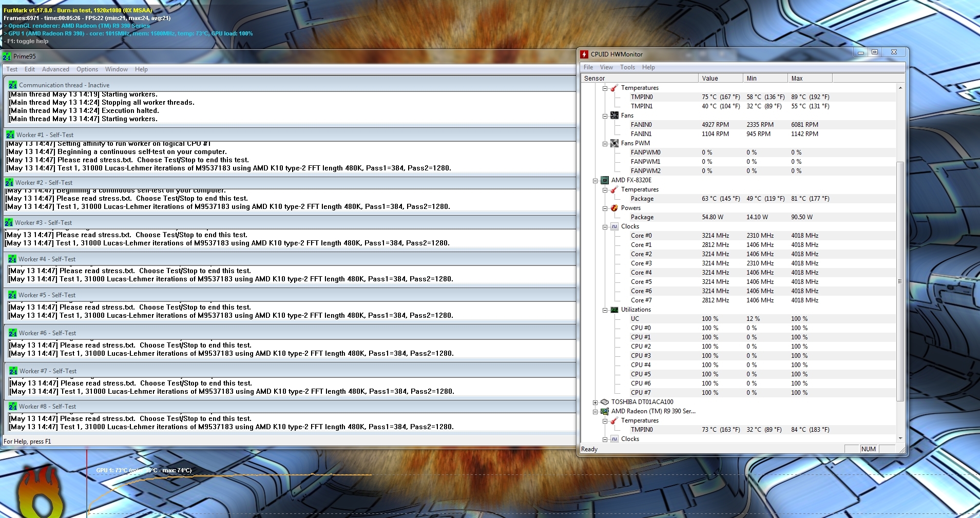Viewport: 980px width, 518px height.
Task: Open the Advanced menu in Prime95
Action: click(x=55, y=69)
